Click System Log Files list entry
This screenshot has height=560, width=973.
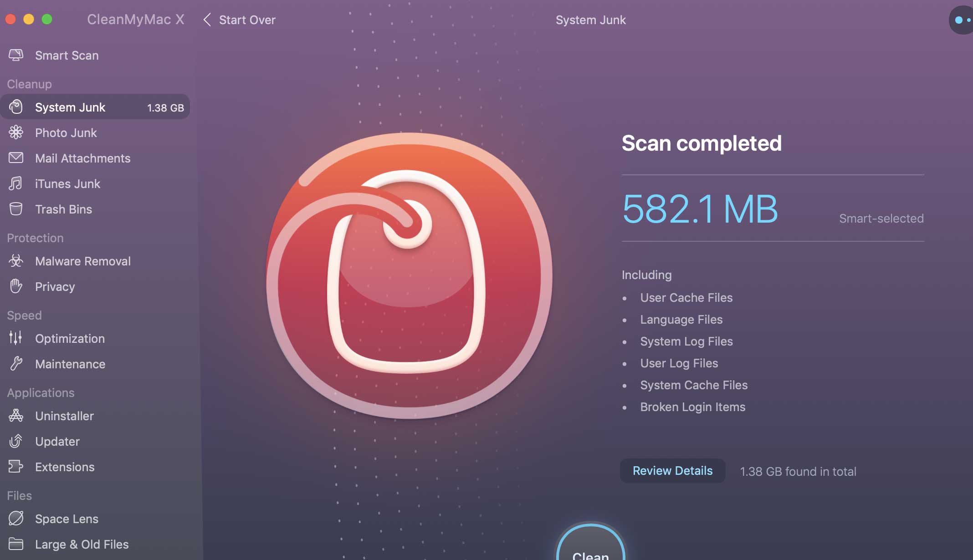point(686,341)
